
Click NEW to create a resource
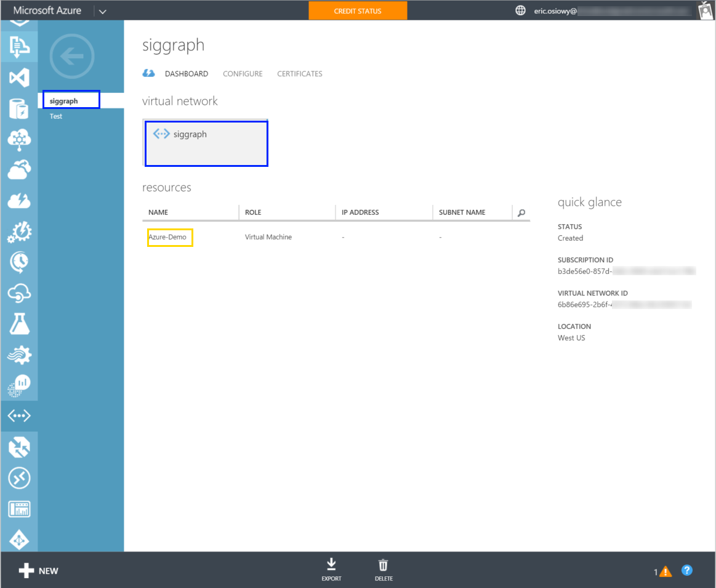[x=38, y=571]
